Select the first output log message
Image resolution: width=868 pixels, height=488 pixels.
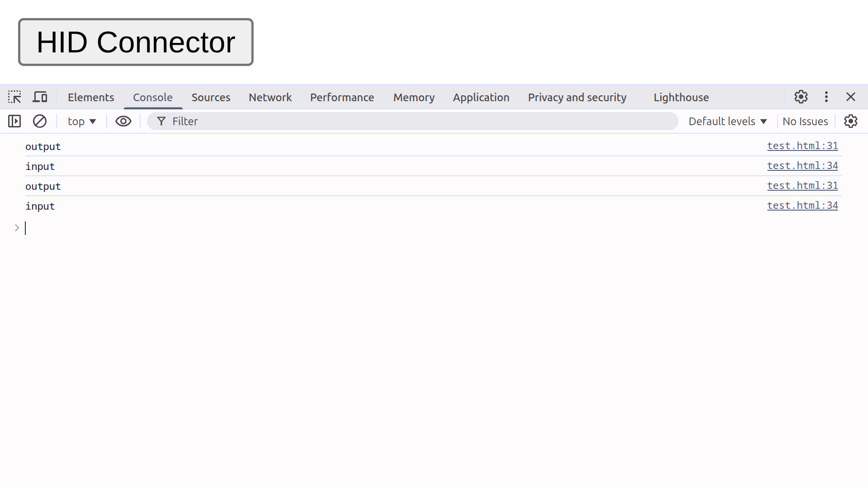(x=43, y=146)
